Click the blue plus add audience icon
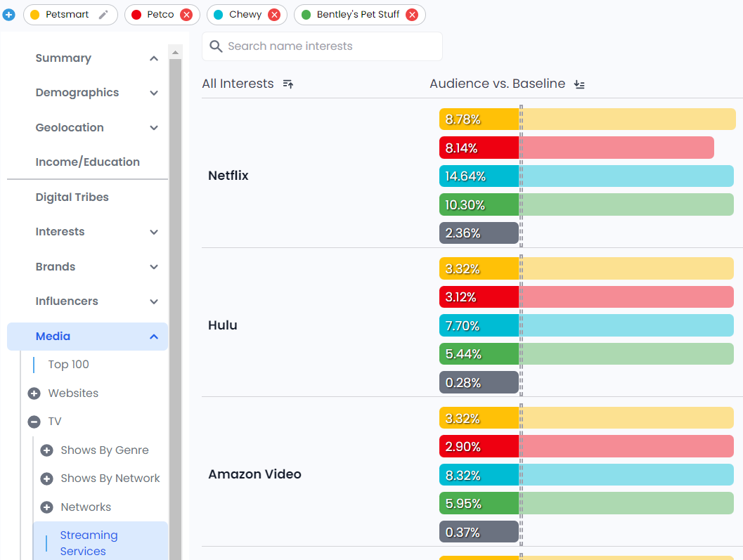This screenshot has height=560, width=743. tap(8, 15)
